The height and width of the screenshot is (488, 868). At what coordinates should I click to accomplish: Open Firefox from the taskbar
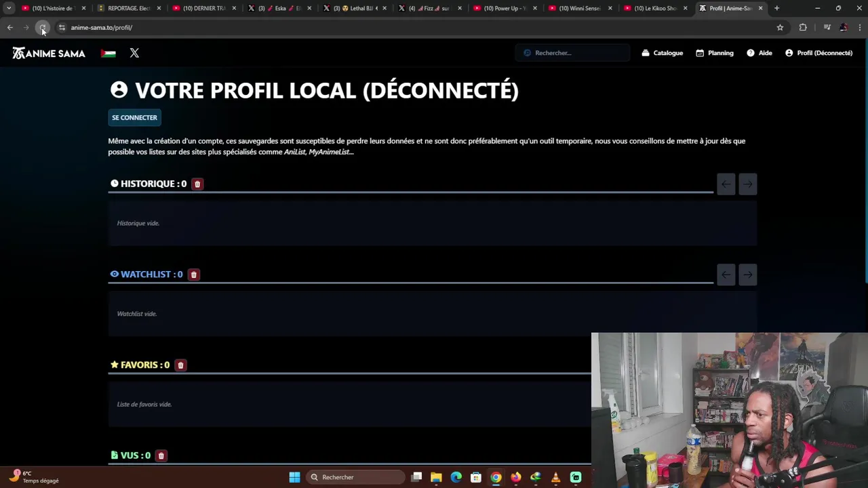(x=516, y=477)
